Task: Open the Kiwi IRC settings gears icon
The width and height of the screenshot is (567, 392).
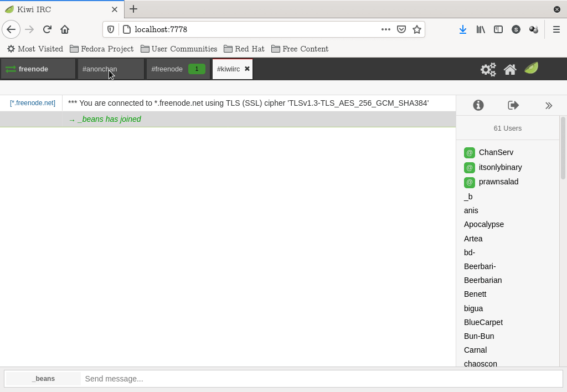Action: (x=488, y=69)
